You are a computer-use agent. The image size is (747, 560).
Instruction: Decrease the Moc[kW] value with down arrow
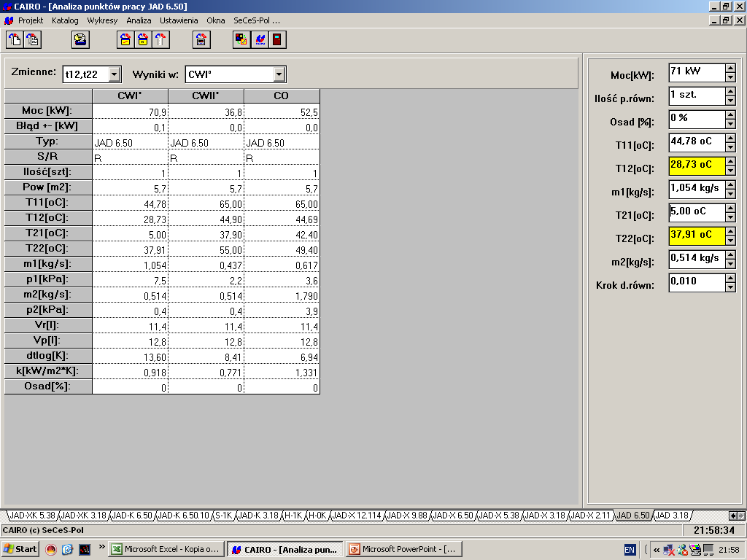pos(730,77)
